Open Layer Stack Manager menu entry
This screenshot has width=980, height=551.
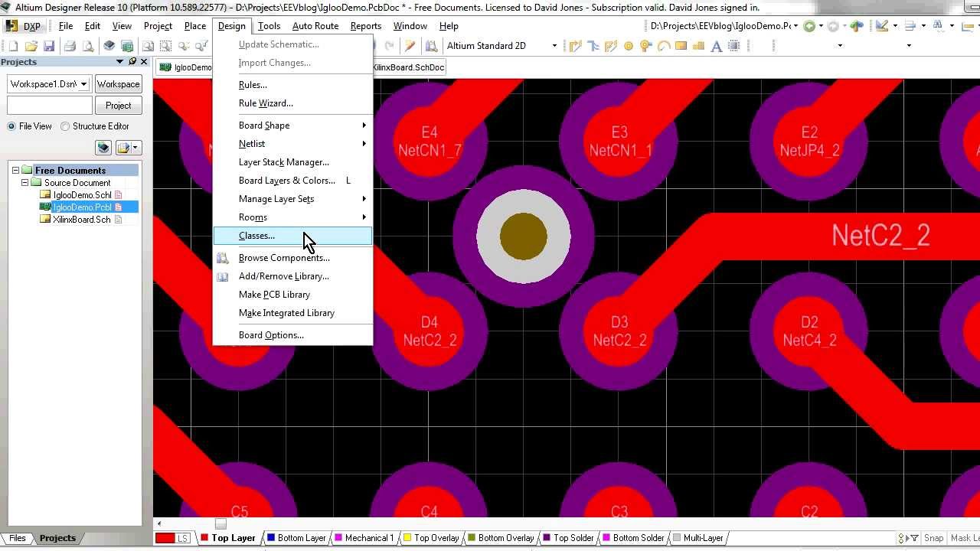(x=283, y=162)
